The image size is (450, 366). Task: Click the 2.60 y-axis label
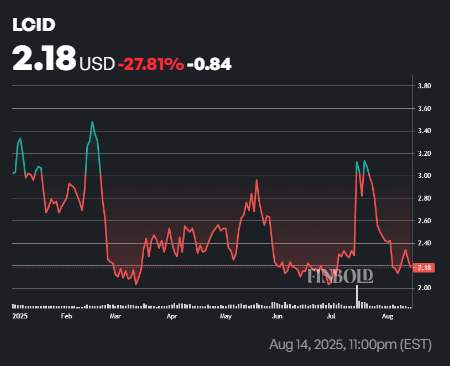[425, 221]
